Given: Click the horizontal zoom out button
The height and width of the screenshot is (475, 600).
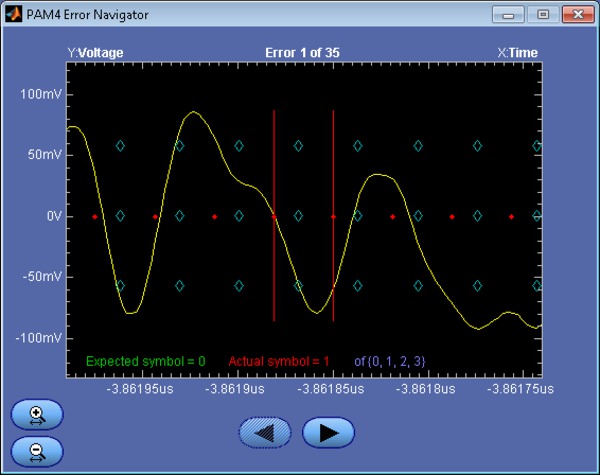Looking at the screenshot, I should [x=37, y=451].
